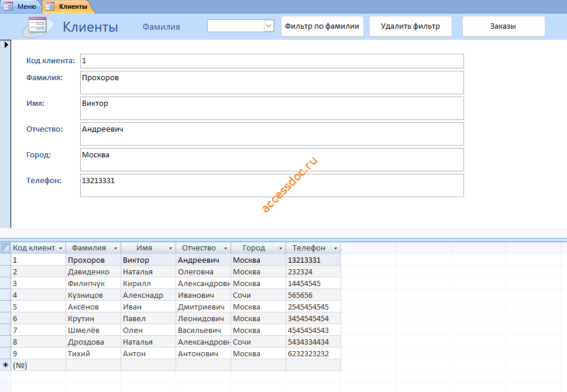Viewport: 567px width, 392px height.
Task: Click the Фильтр по фамилии button
Action: [322, 26]
